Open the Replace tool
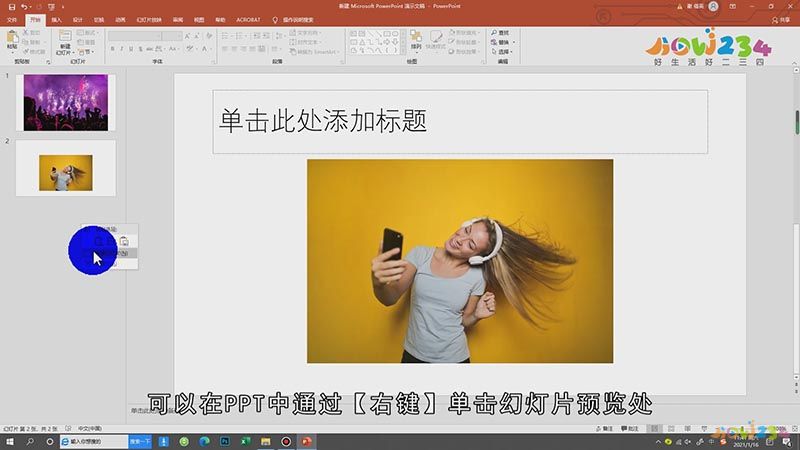This screenshot has width=800, height=450. 501,42
